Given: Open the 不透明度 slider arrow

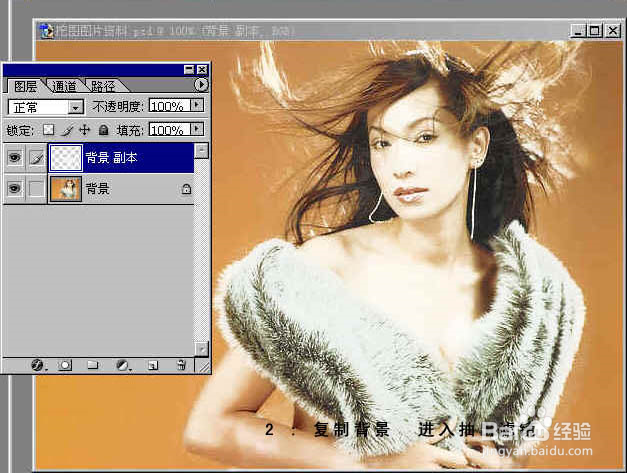Looking at the screenshot, I should [x=197, y=105].
